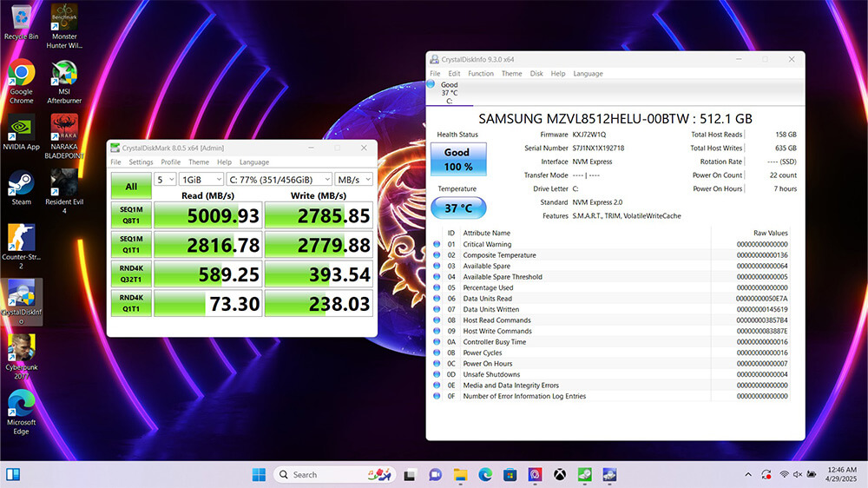Open CrystalDiskInfo Disk menu
Screen dimensions: 868x488
point(536,74)
